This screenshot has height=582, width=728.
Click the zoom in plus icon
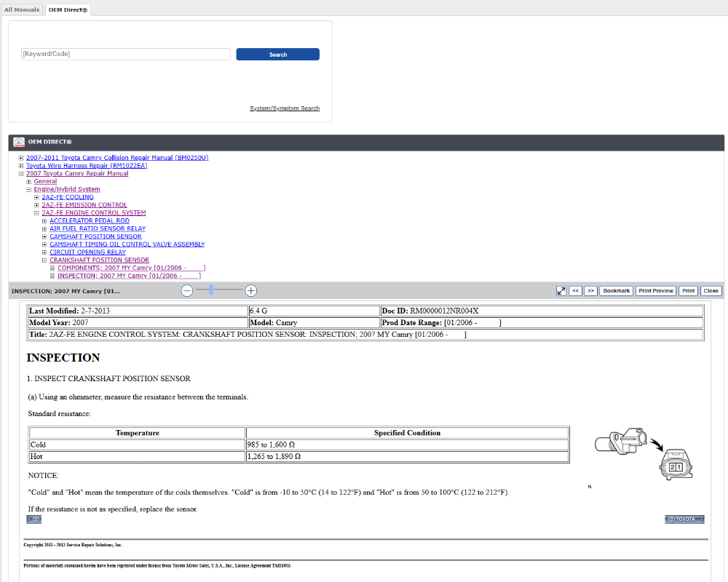pos(250,291)
